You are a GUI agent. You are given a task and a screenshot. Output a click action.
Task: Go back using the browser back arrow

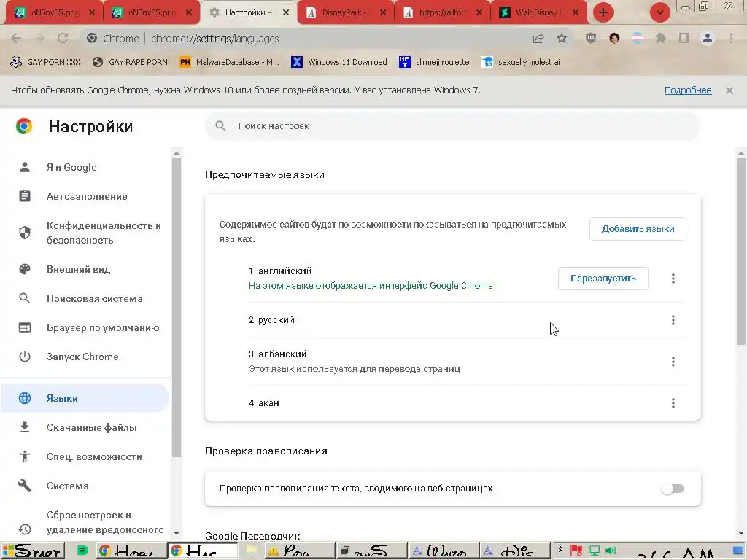16,38
